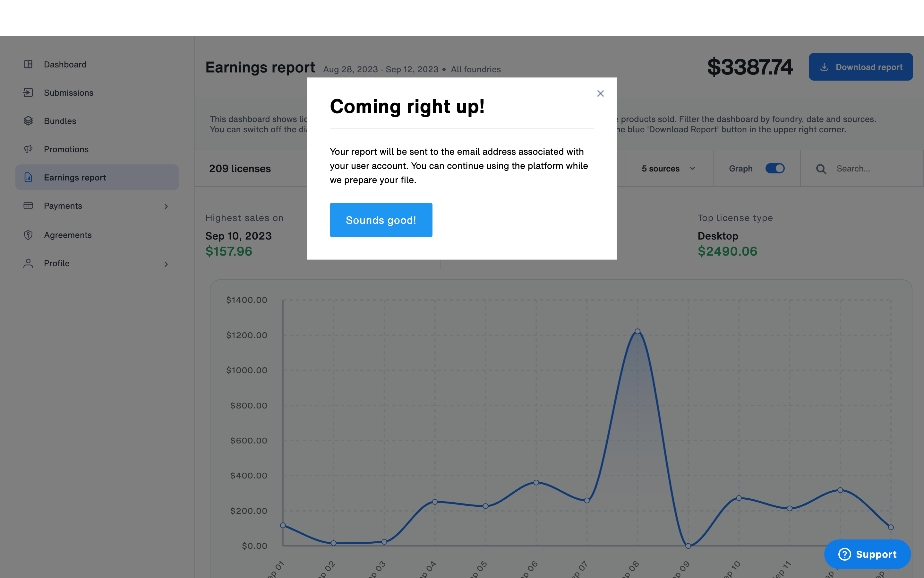924x578 pixels.
Task: Click the Sep 01 graph data point
Action: pos(283,525)
